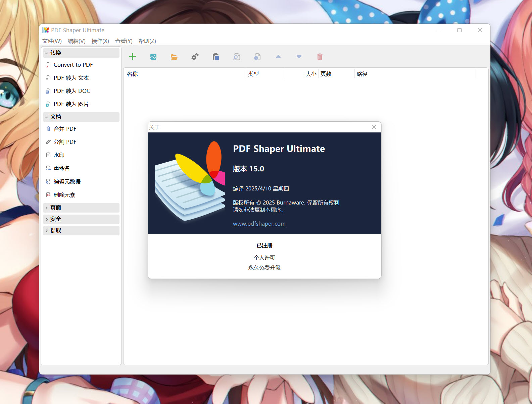Select PDF 转为 文本 item
Screen dimensions: 532x404
(81, 78)
